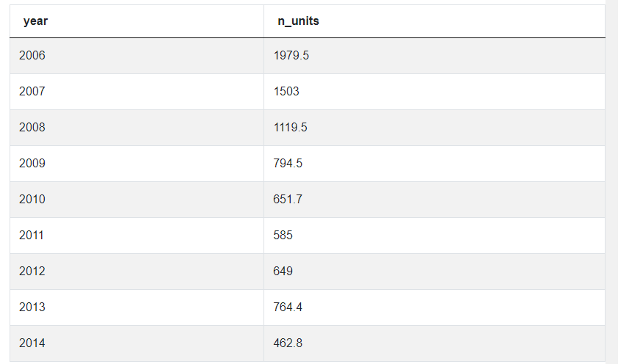Click the n_units column header
Image resolution: width=629 pixels, height=364 pixels.
click(435, 21)
